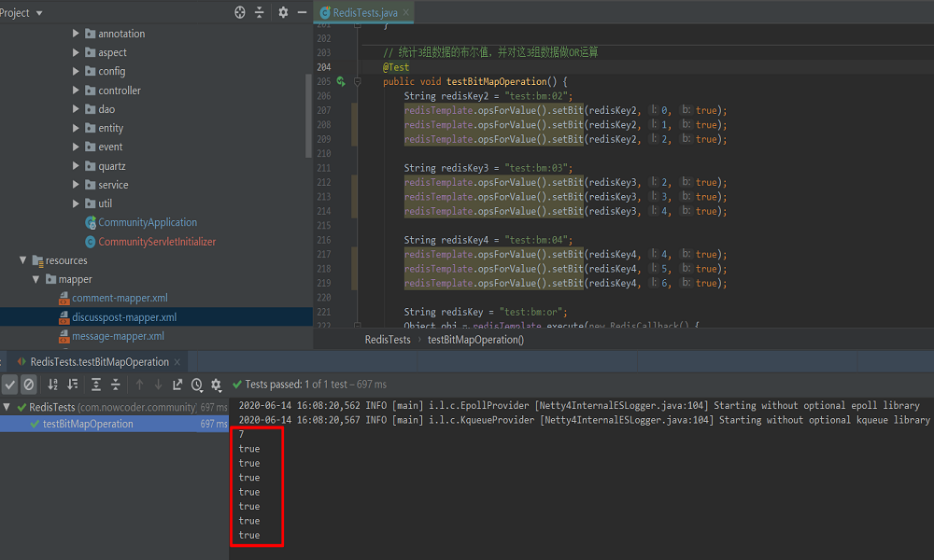The width and height of the screenshot is (934, 560).
Task: Toggle show ignored tests
Action: 29,385
